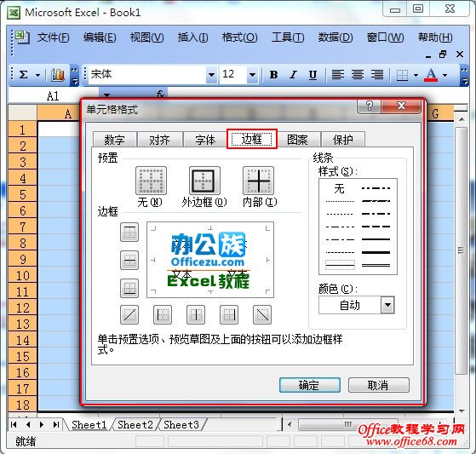This screenshot has width=476, height=454.
Task: Open the 视图(V) menu
Action: [x=147, y=37]
